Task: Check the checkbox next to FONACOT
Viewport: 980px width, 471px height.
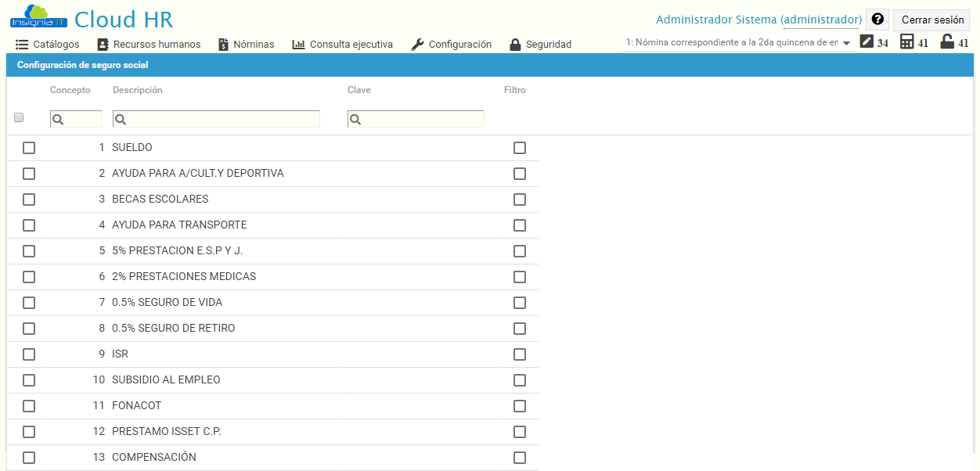Action: pyautogui.click(x=29, y=406)
